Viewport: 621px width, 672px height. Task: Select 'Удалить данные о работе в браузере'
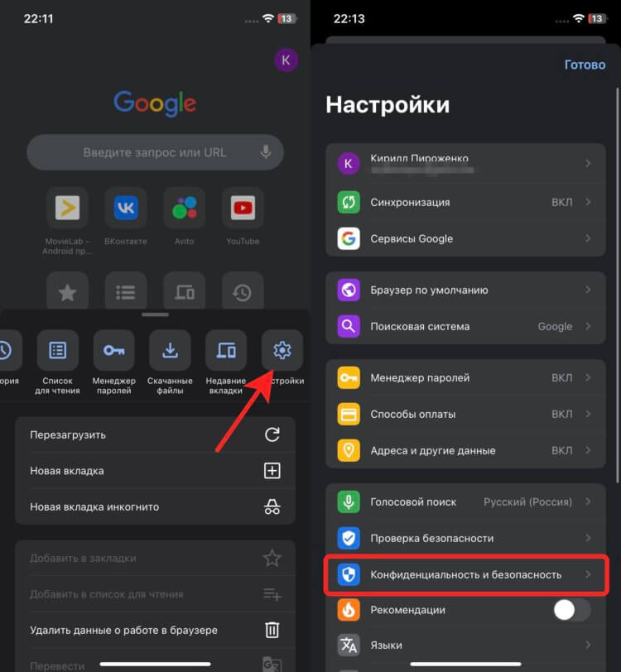tap(156, 630)
